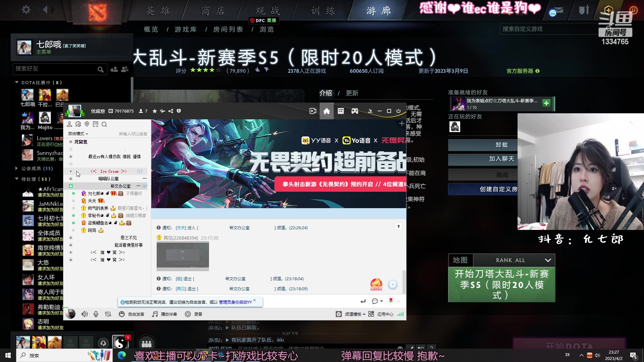Click add friend icon in friends panel
Image resolution: width=644 pixels, height=362 pixels.
(x=114, y=69)
